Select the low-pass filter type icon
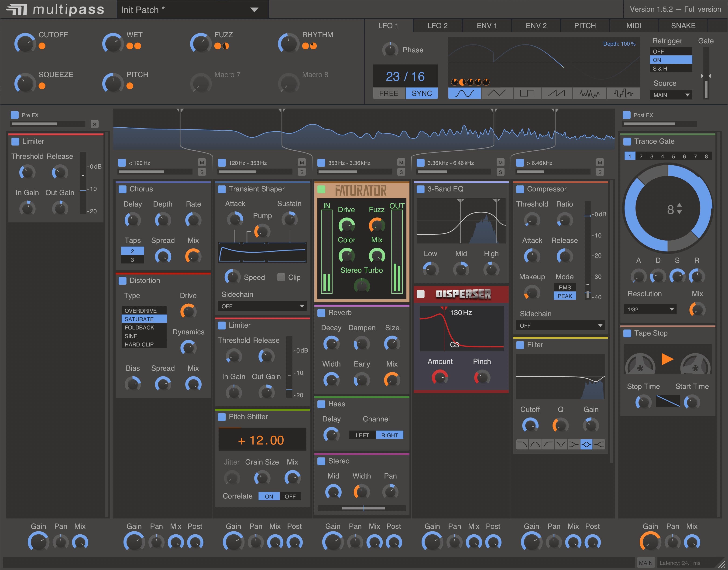 click(x=522, y=444)
